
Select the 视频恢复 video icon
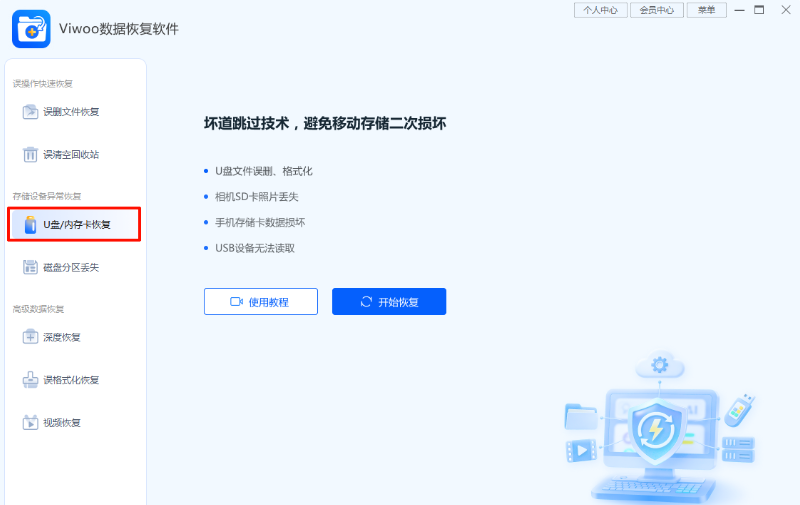[30, 422]
